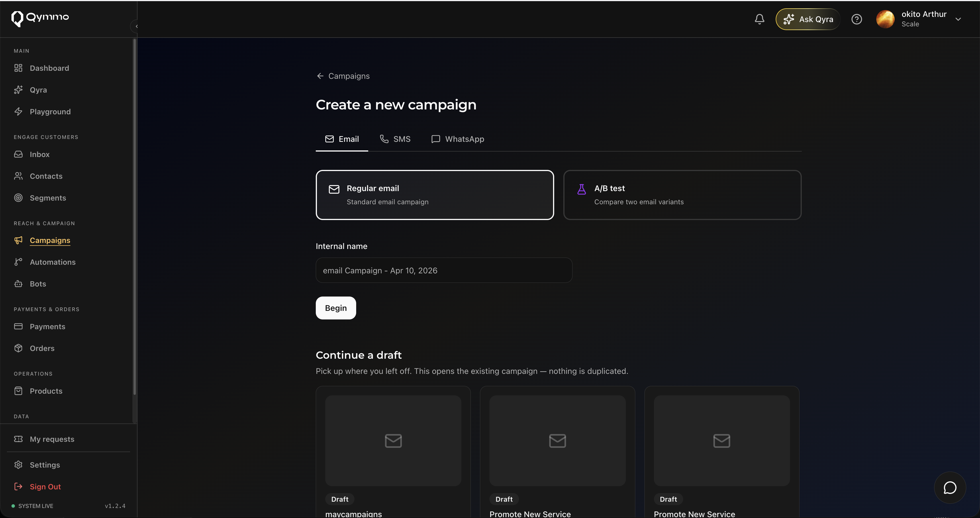Open the help question mark icon
Screen dimensions: 980x518
pos(856,19)
